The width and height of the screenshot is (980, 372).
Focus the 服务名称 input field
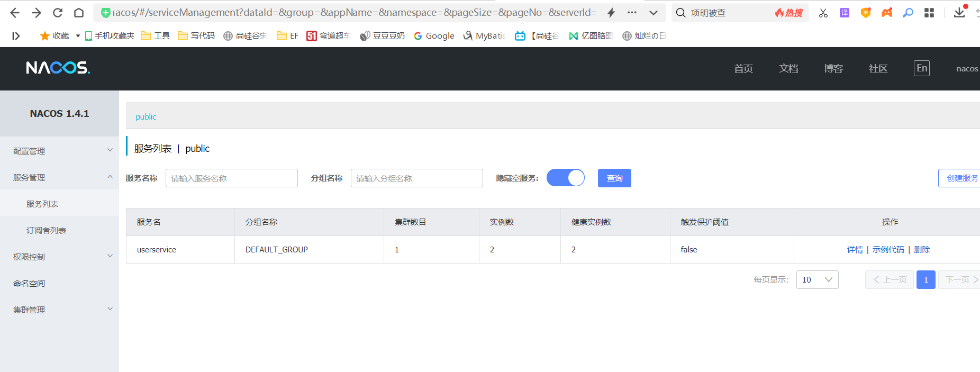[232, 178]
